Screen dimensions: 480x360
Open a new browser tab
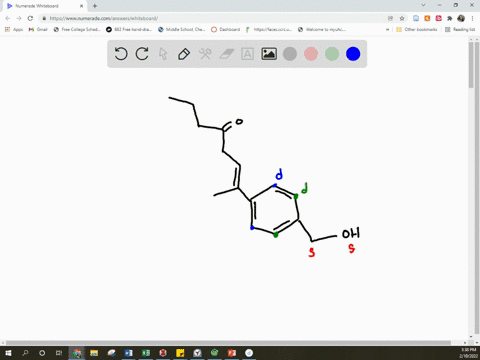pos(95,6)
